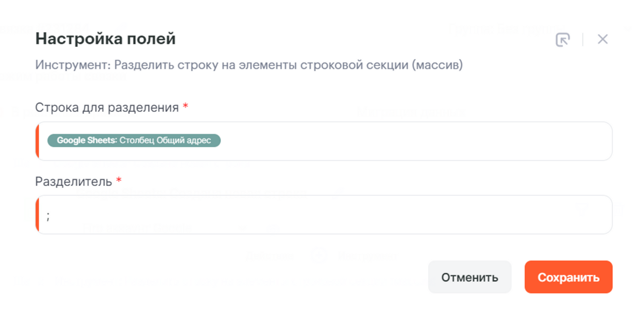
Task: Save settings with the "Сохранить" button
Action: pos(568,277)
